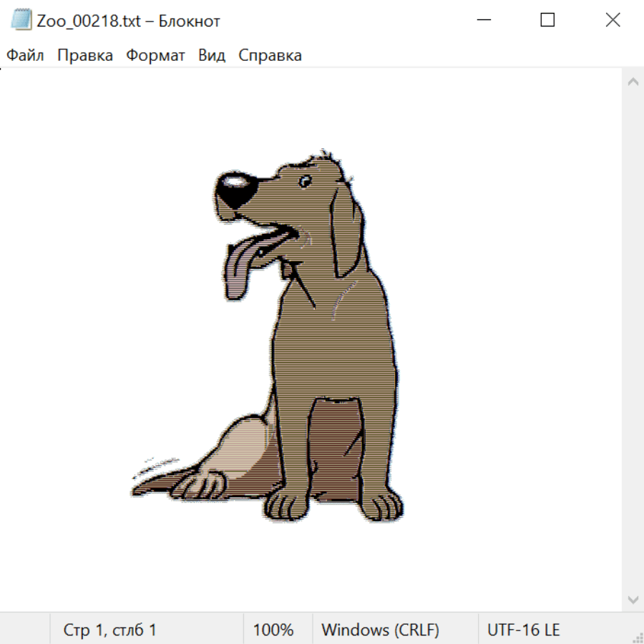Click the Windows (CRLF) line ending indicator
The image size is (644, 644).
(380, 630)
